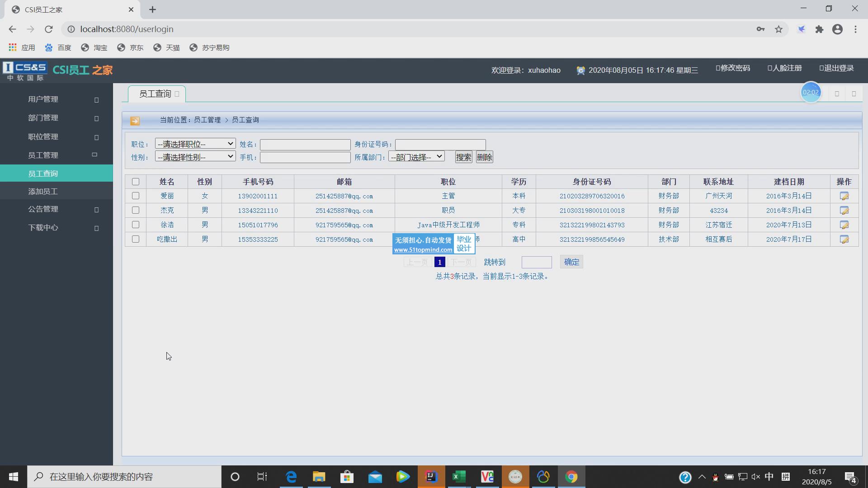868x488 pixels.
Task: Click the edit icon for 爱丽 row
Action: pyautogui.click(x=844, y=196)
